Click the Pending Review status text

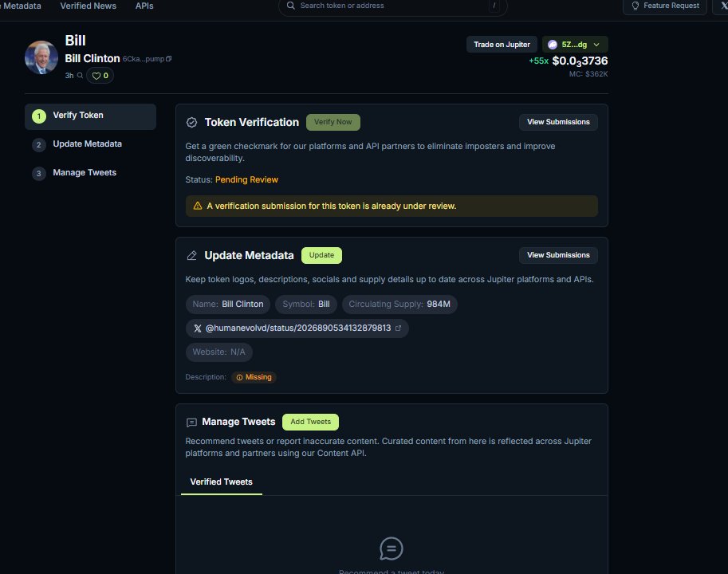click(246, 180)
